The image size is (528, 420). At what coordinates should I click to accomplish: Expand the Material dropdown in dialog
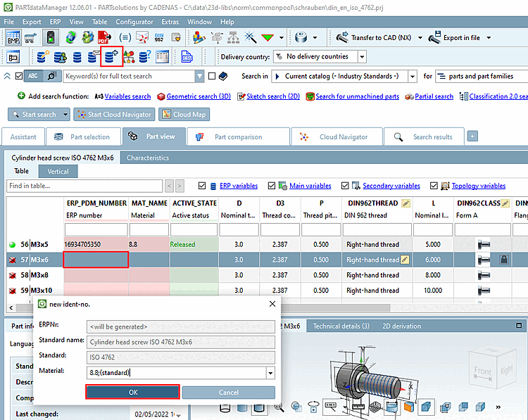click(270, 372)
